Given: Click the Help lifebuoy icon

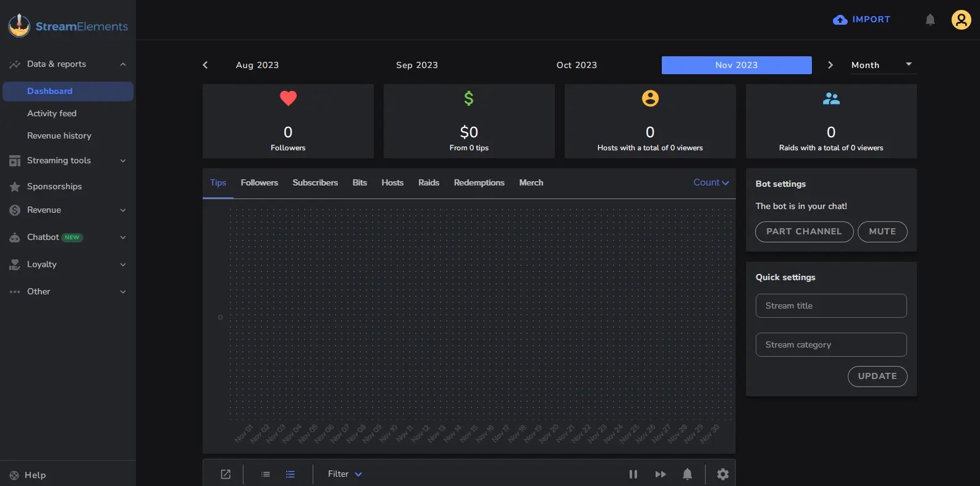Looking at the screenshot, I should (x=14, y=475).
